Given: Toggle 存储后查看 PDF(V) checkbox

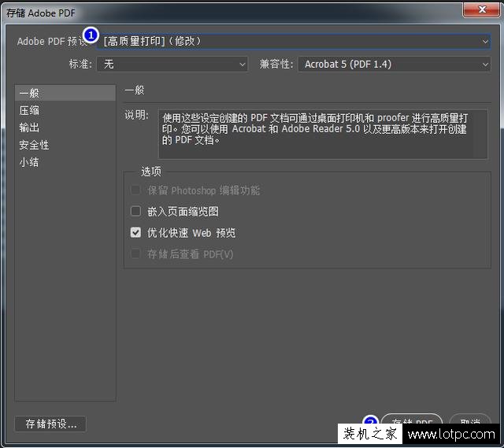Looking at the screenshot, I should pyautogui.click(x=135, y=254).
